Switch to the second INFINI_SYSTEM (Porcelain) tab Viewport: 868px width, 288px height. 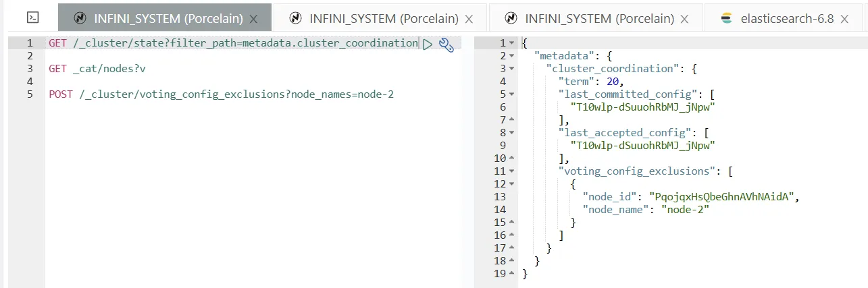(x=380, y=19)
